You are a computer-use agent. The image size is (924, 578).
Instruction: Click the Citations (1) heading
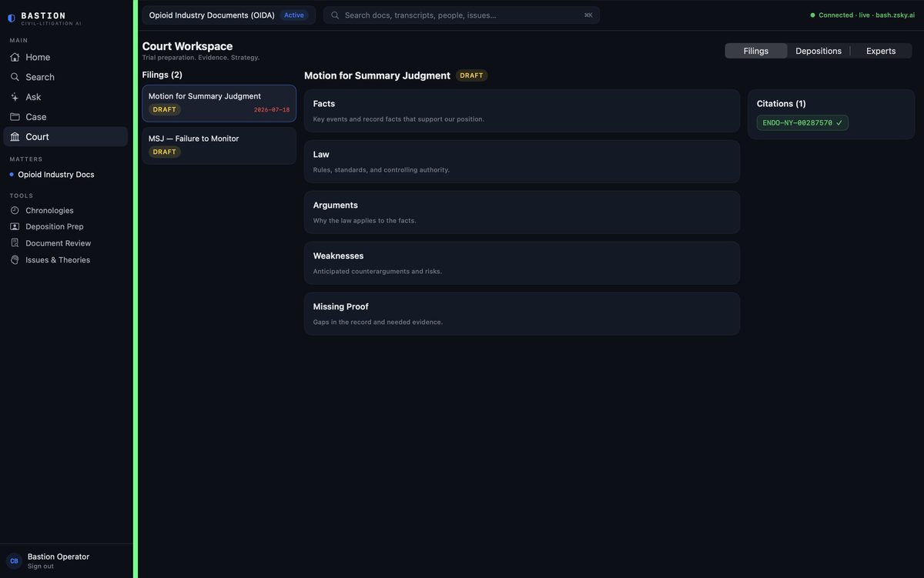click(782, 104)
